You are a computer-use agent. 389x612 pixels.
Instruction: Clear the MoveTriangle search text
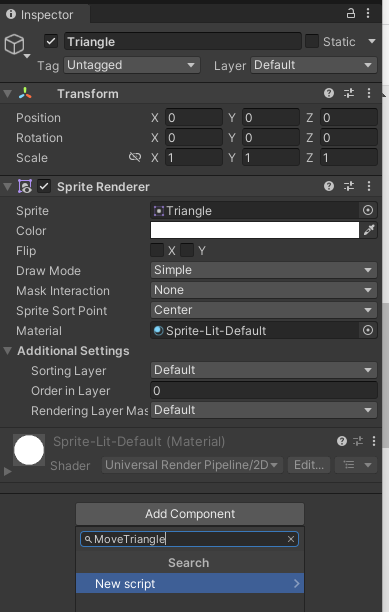click(291, 539)
